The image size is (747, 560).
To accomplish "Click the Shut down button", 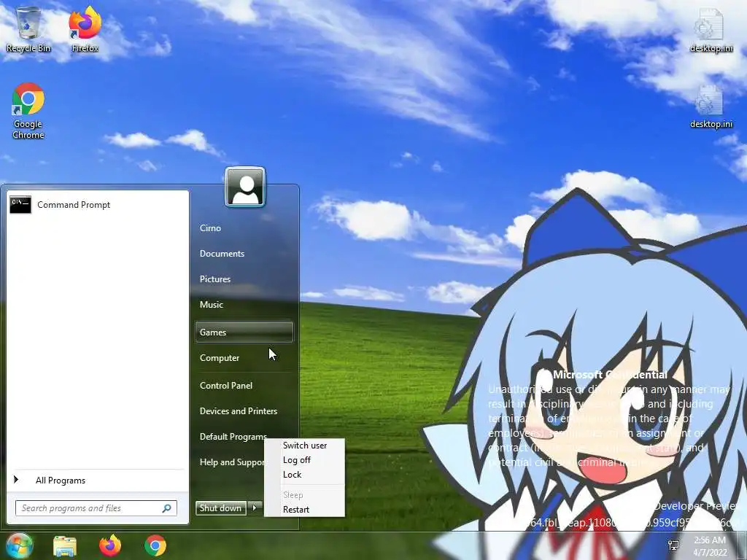I will pyautogui.click(x=220, y=508).
